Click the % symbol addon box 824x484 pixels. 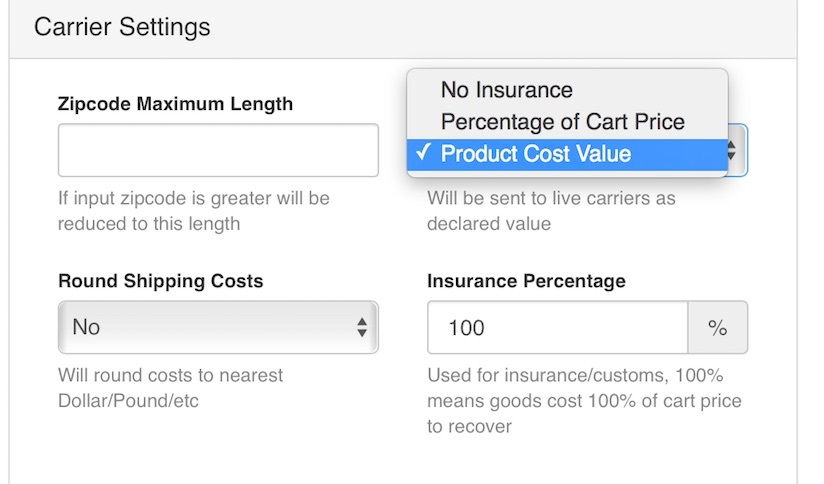click(x=717, y=327)
